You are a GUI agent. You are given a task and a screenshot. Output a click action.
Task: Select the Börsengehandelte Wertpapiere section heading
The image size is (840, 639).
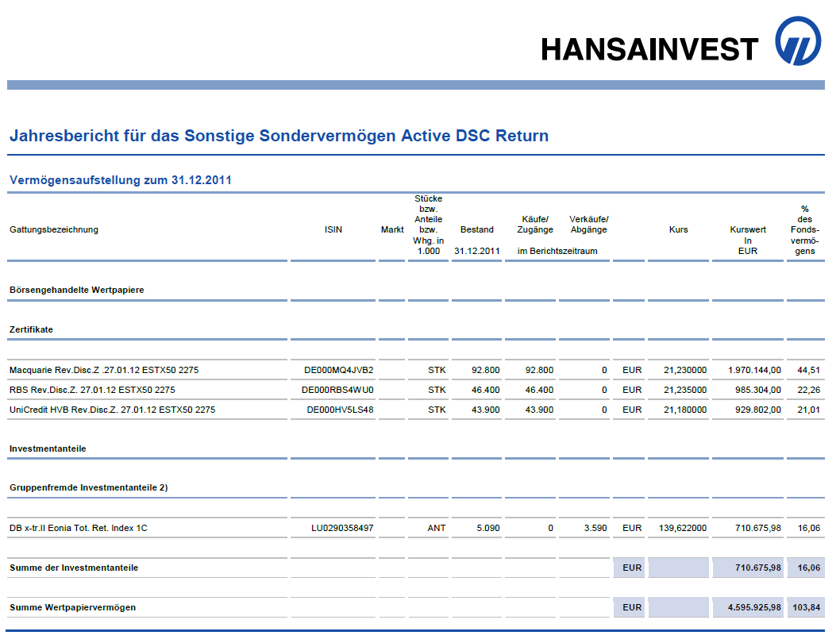pos(76,290)
